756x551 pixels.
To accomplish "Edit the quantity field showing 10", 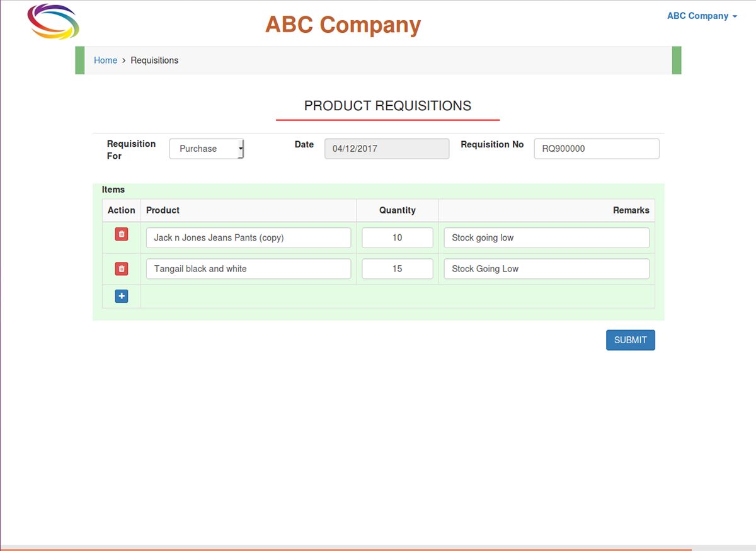I will click(x=397, y=238).
